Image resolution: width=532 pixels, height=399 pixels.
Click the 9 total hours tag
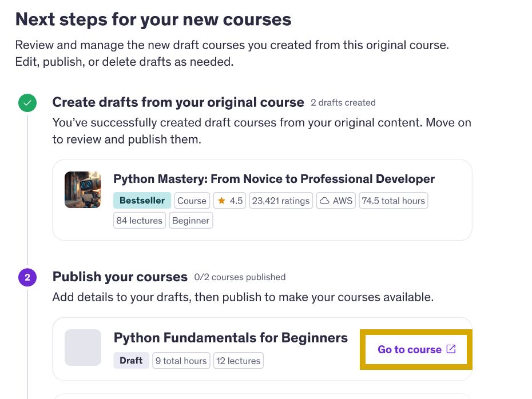pos(181,360)
